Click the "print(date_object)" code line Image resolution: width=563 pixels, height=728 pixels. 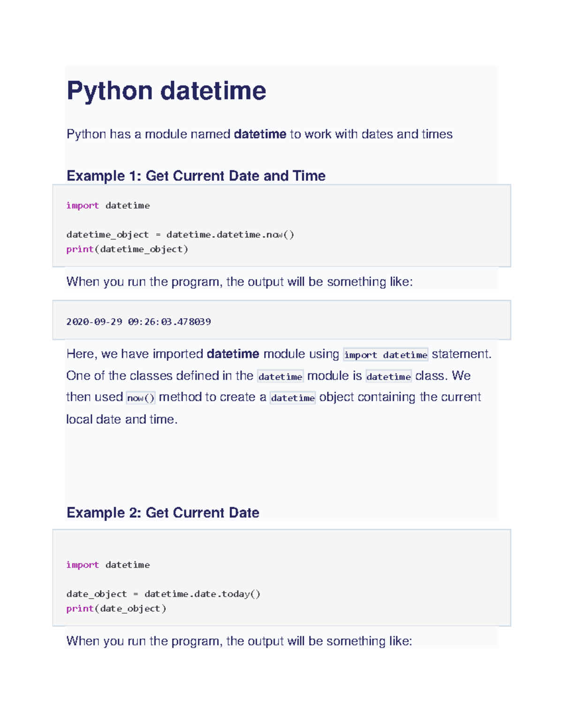[116, 608]
